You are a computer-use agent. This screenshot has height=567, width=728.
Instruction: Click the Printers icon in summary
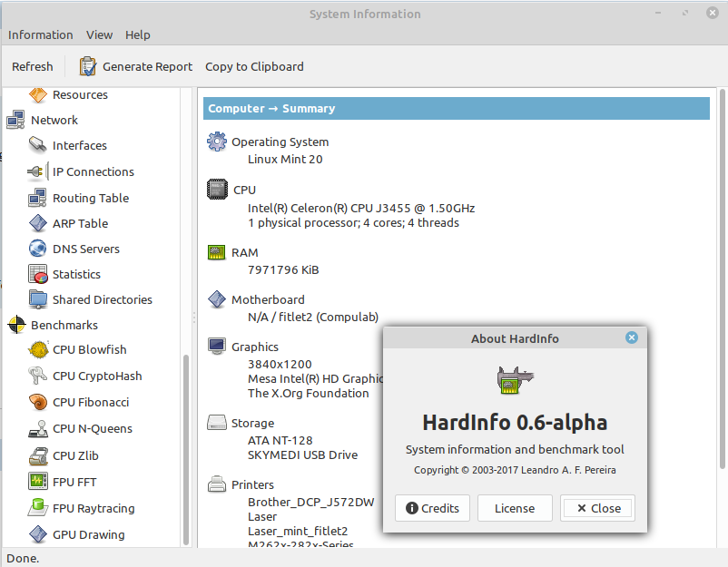coord(217,484)
